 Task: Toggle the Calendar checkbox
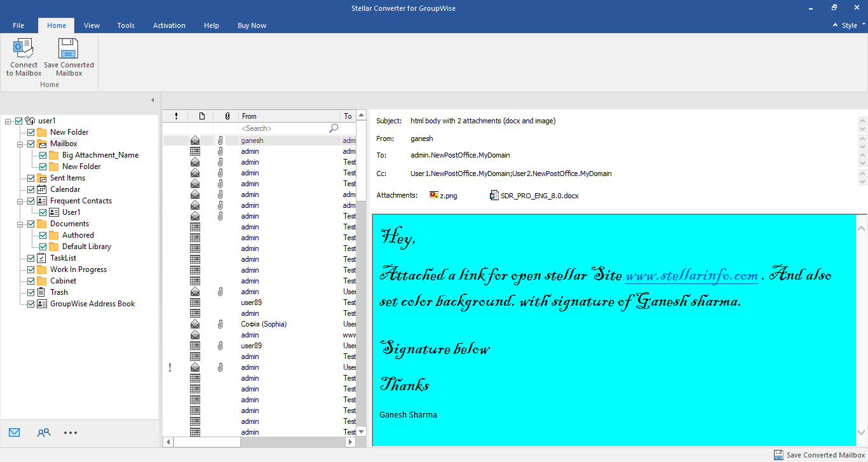(x=31, y=189)
